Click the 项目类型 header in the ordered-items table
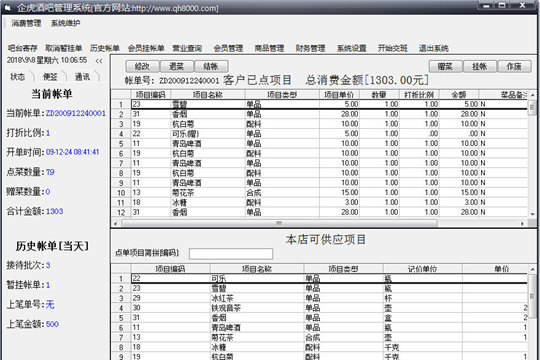This screenshot has height=360, width=540. coord(282,94)
